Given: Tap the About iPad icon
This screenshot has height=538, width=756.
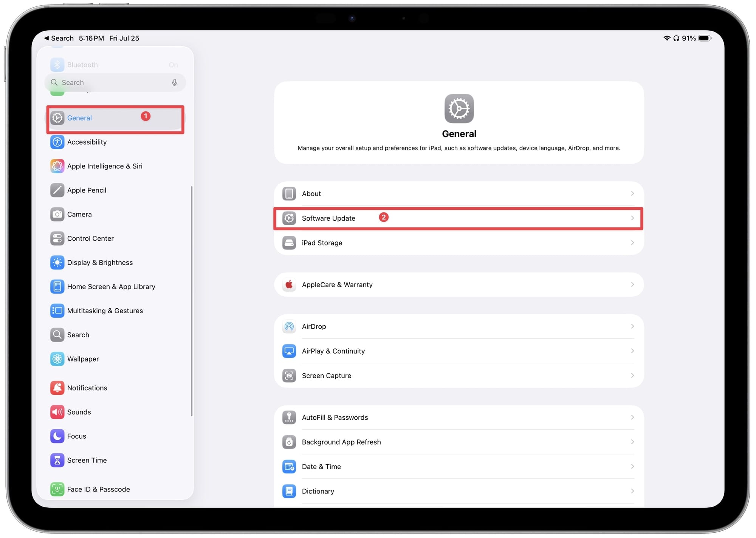Looking at the screenshot, I should pos(289,194).
